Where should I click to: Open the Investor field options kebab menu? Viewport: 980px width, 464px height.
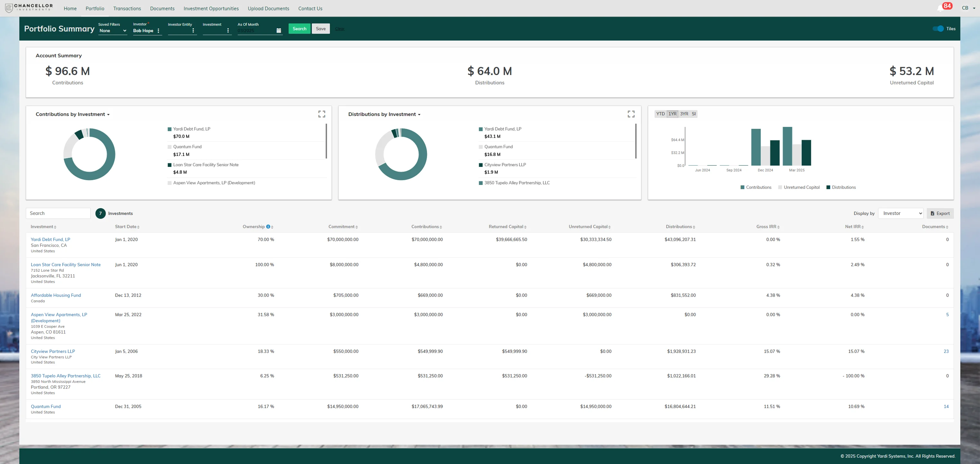click(x=159, y=31)
